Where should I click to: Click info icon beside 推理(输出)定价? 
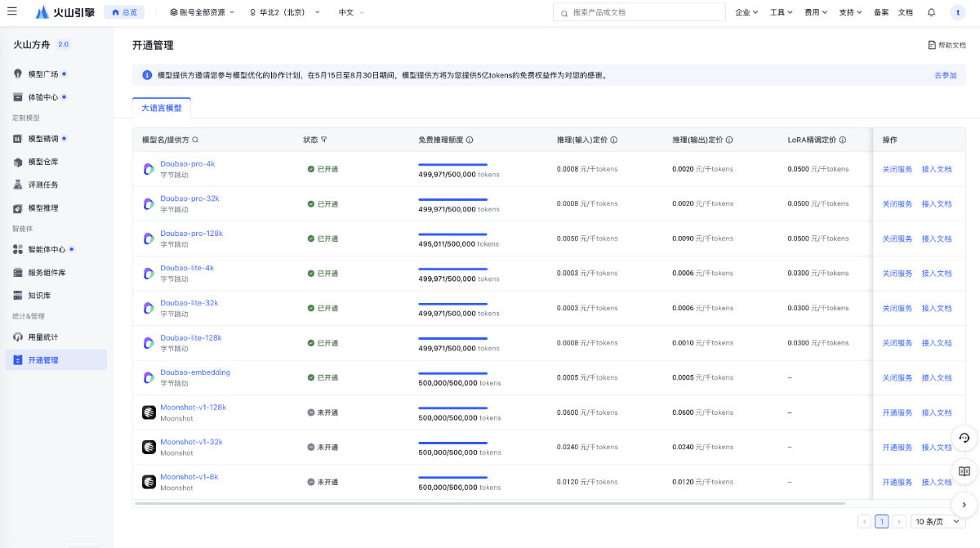pos(728,140)
